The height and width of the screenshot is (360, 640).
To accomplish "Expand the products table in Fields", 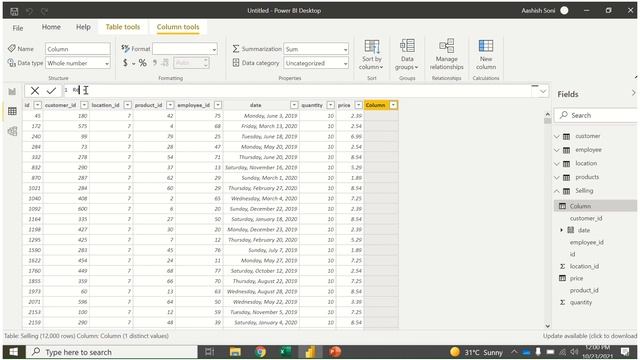I will [557, 178].
